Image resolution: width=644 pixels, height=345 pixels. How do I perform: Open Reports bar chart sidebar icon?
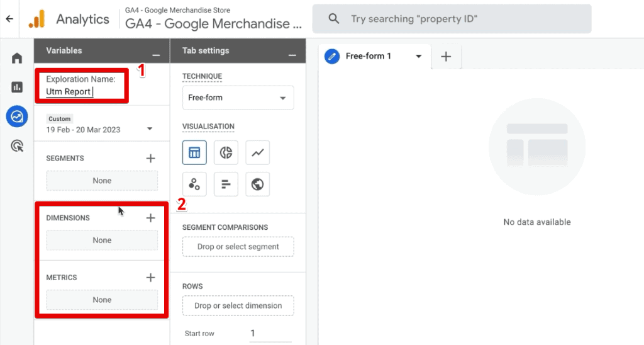pyautogui.click(x=17, y=87)
